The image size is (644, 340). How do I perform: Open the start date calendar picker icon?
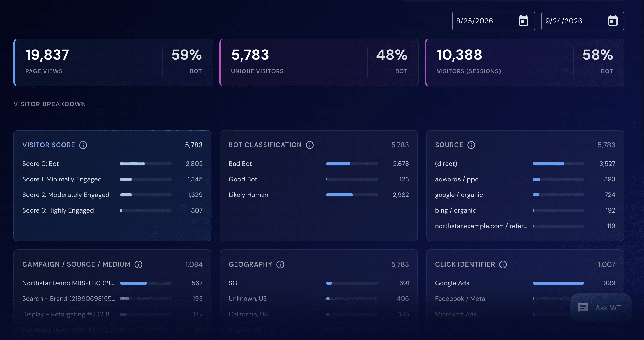pyautogui.click(x=523, y=21)
